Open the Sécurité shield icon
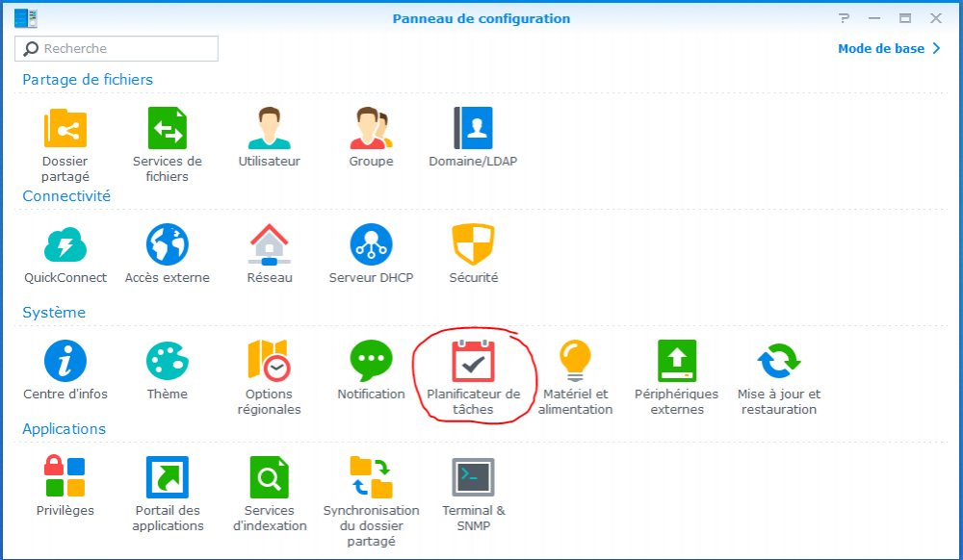The image size is (963, 560). (473, 245)
